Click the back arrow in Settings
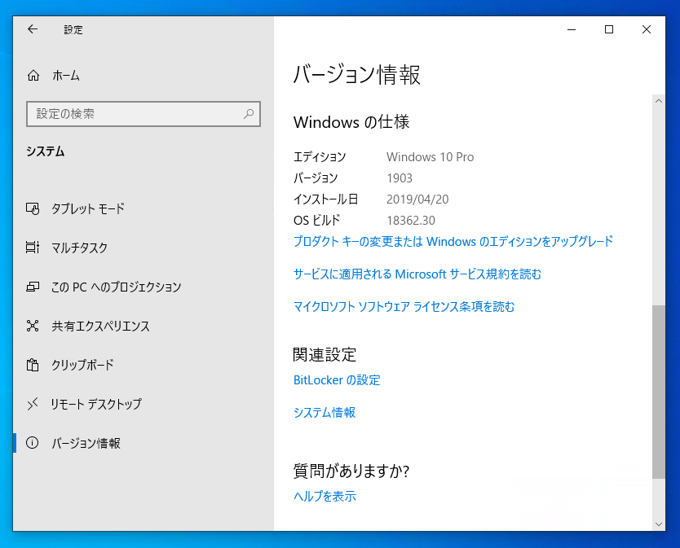The image size is (680, 548). 33,29
